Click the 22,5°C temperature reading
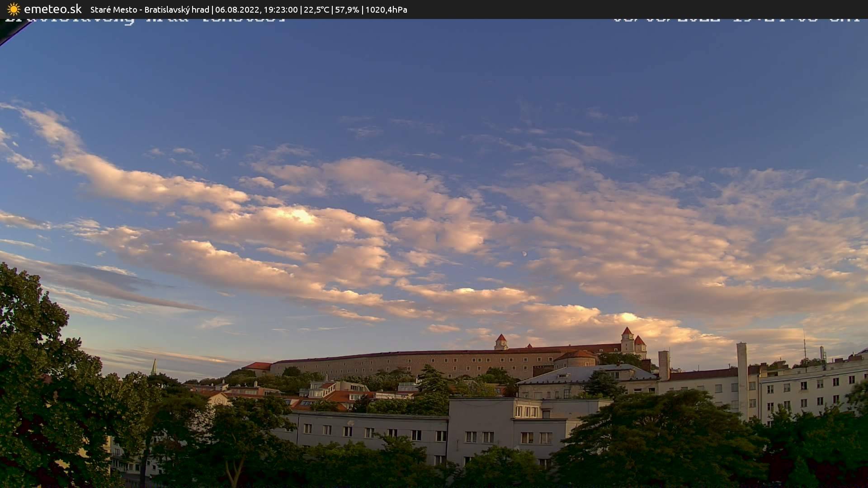This screenshot has height=488, width=868. click(x=316, y=9)
